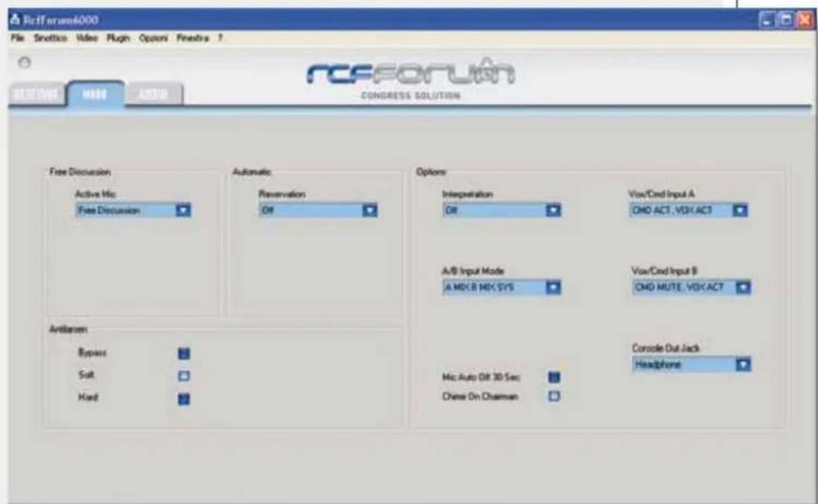
Task: Open the Opzioni menu
Action: 153,38
